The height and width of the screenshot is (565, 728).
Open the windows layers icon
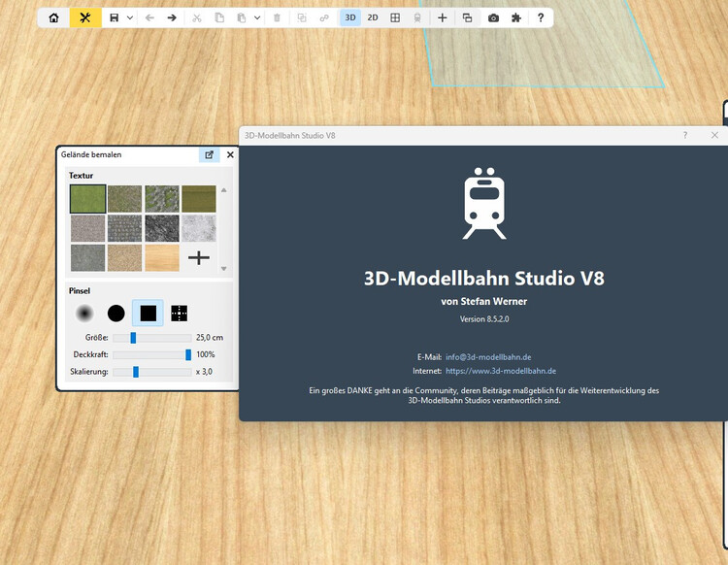(x=468, y=18)
